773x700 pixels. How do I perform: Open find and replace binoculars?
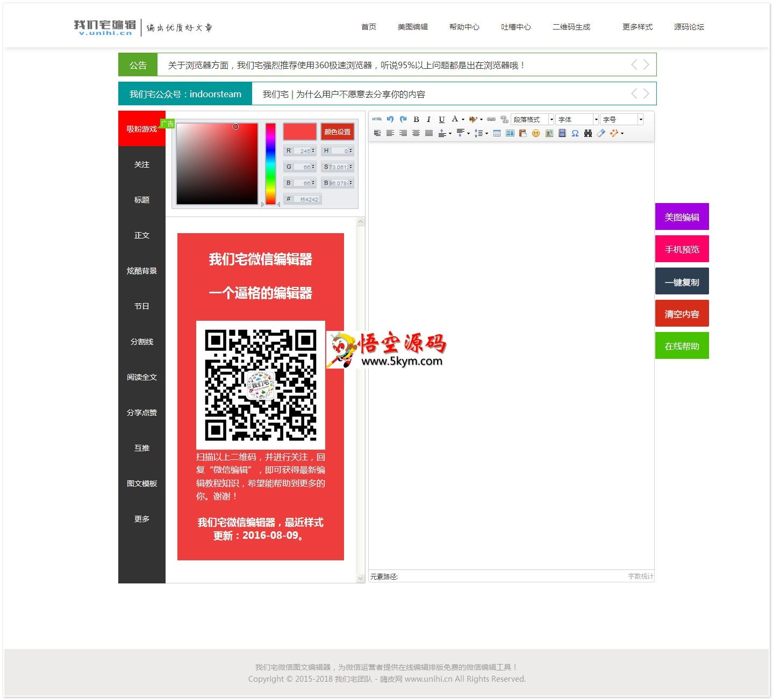click(x=588, y=133)
